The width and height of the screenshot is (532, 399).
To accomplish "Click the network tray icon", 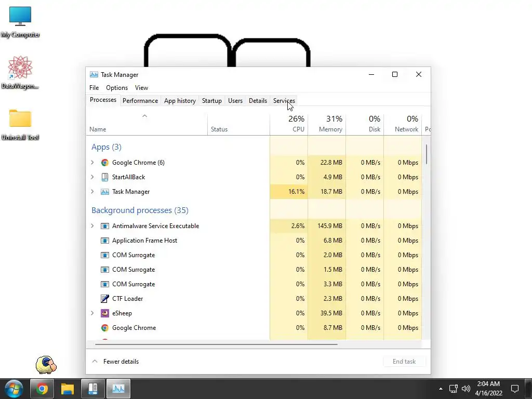I will (453, 389).
